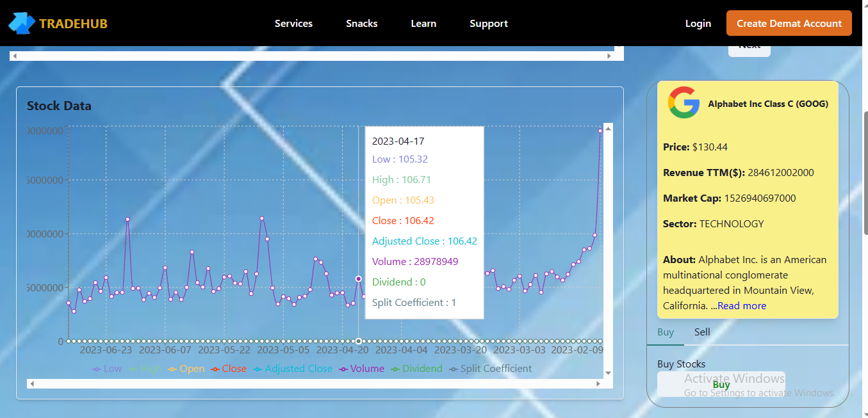Click the Alphabet Inc Class C (GOOG) title
868x418 pixels.
768,104
